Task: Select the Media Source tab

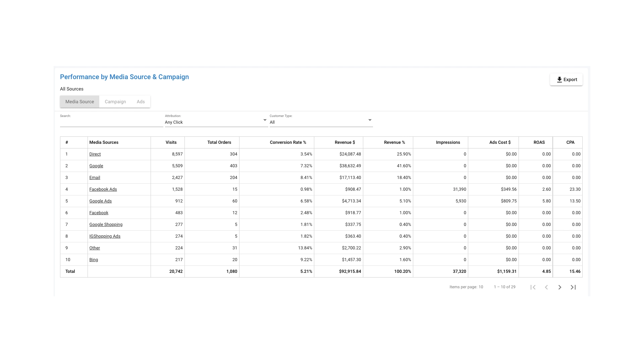Action: [x=79, y=102]
